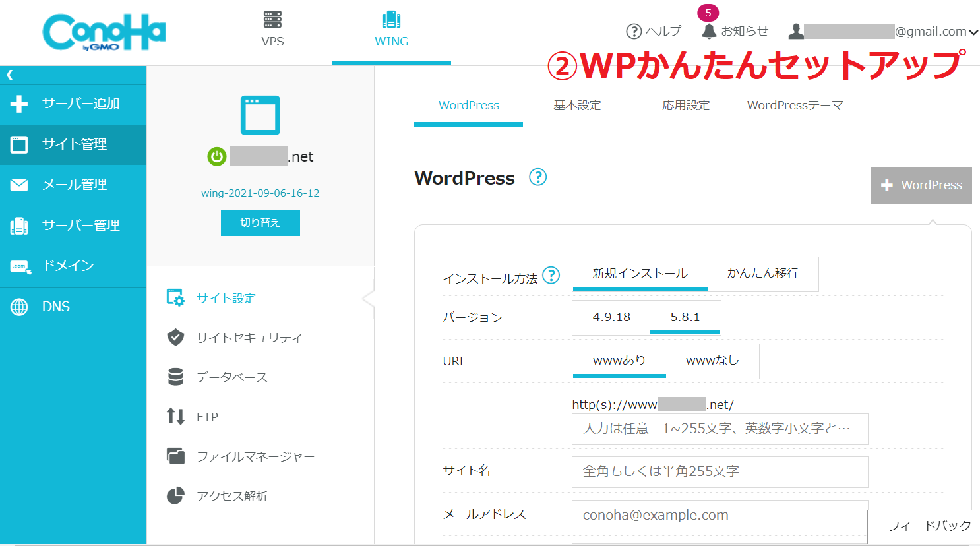Click サーバー追加 in the sidebar

click(x=73, y=104)
